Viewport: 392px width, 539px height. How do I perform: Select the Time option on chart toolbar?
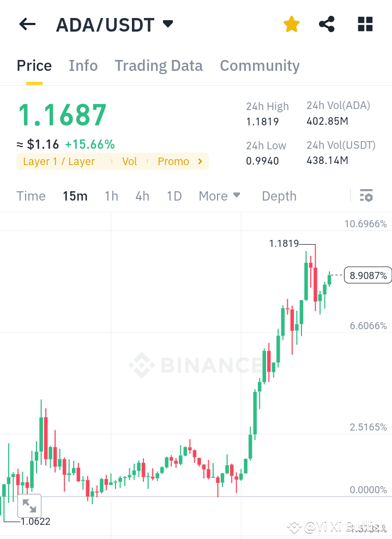(31, 196)
